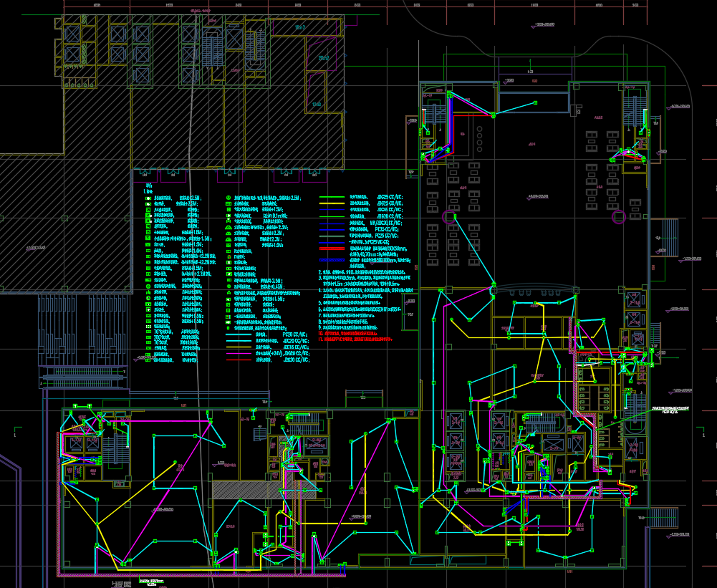The height and width of the screenshot is (588, 717).
Task: Select the top symbol in the legend's middle column
Action: 228,198
